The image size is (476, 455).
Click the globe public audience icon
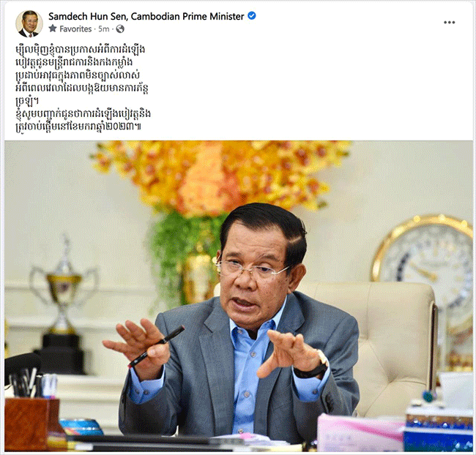pyautogui.click(x=120, y=29)
